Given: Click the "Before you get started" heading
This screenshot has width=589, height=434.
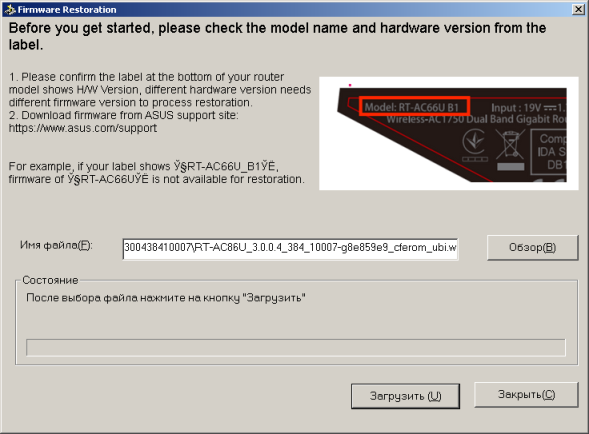Looking at the screenshot, I should coord(277,36).
